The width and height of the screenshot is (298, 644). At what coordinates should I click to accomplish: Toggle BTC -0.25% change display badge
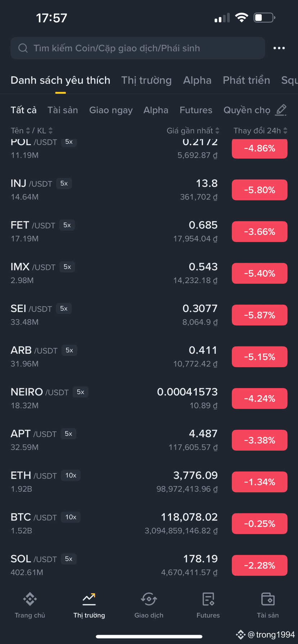click(x=259, y=524)
